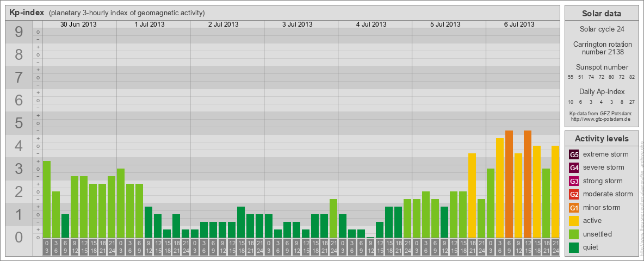Viewport: 644px width, 261px height.
Task: Click the light green bar on 3 Jul, 21-24h
Action: pyautogui.click(x=333, y=219)
